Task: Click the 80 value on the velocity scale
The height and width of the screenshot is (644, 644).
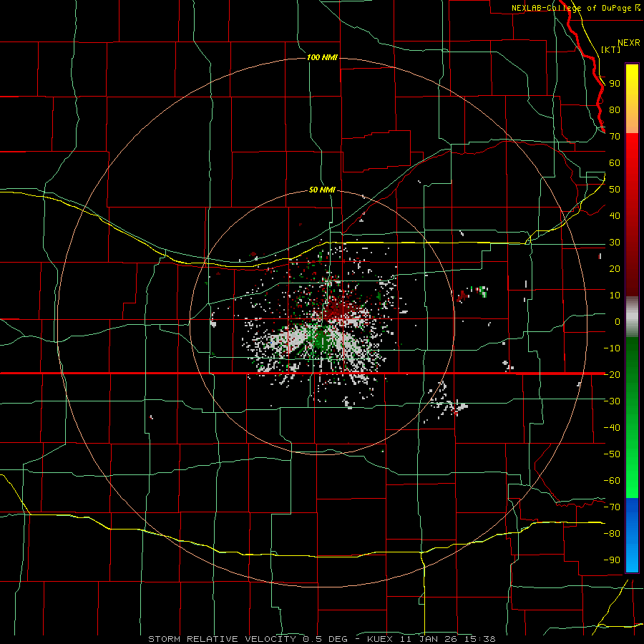Action: point(615,110)
